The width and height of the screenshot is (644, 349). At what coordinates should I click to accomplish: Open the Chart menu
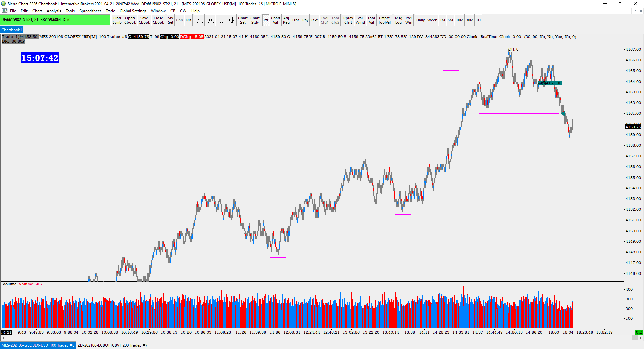pos(37,11)
